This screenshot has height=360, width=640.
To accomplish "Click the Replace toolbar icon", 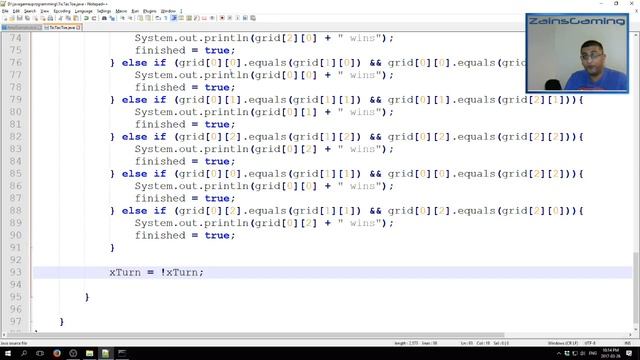I will coord(113,18).
